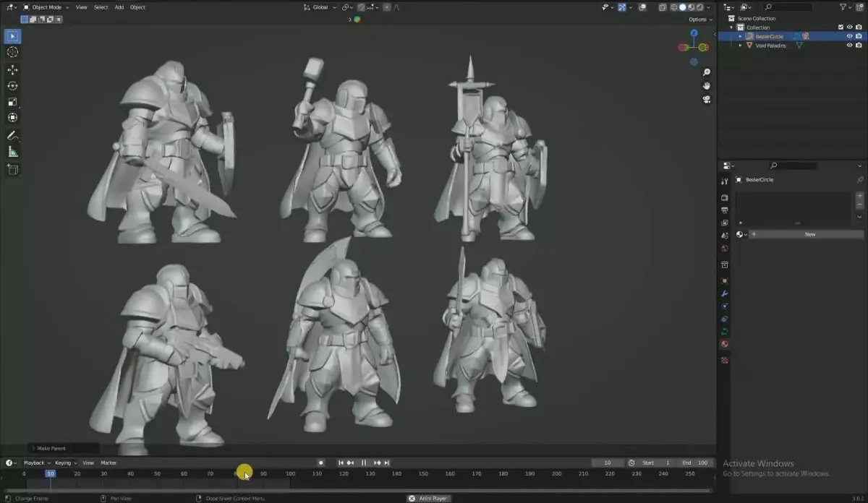Viewport: 868px width, 503px height.
Task: Toggle Collection exclude checkbox in outliner
Action: 841,27
